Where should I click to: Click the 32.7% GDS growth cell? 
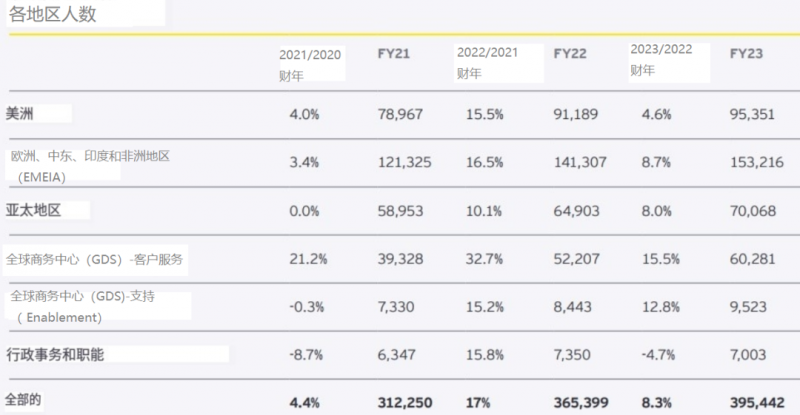(485, 260)
